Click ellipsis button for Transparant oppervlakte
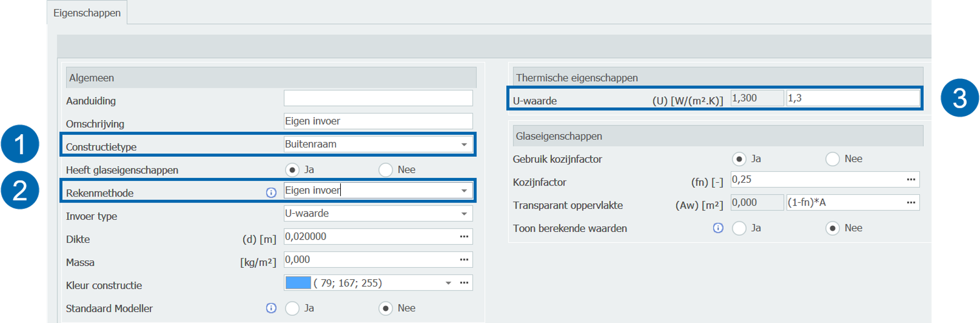This screenshot has width=980, height=323. pyautogui.click(x=911, y=203)
